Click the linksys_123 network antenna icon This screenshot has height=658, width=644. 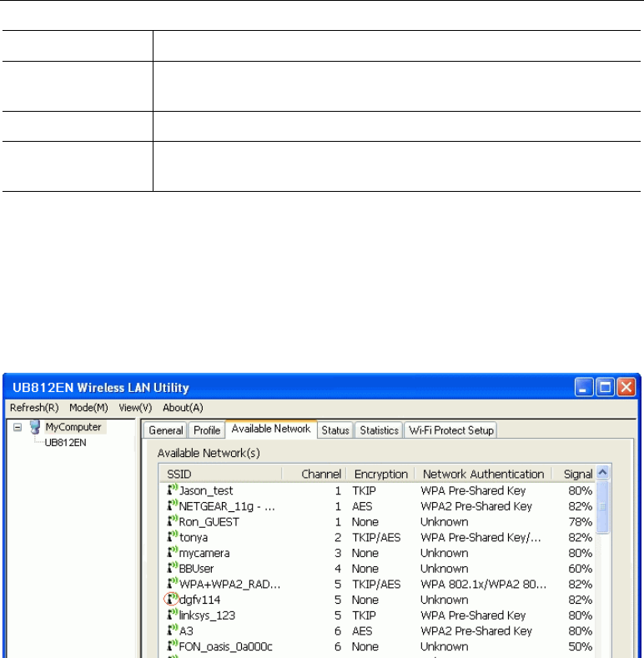point(173,614)
